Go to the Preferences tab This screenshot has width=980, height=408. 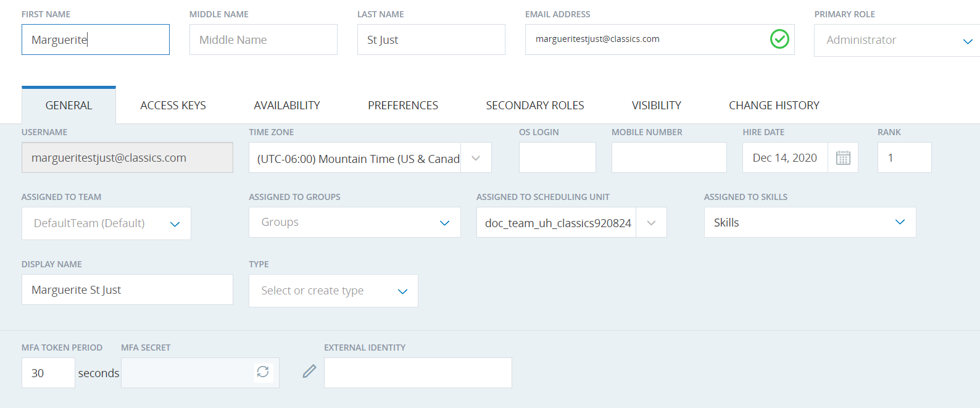pyautogui.click(x=403, y=106)
